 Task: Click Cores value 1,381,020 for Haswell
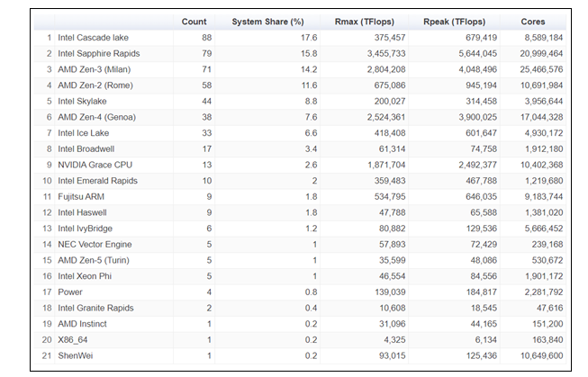pos(544,212)
